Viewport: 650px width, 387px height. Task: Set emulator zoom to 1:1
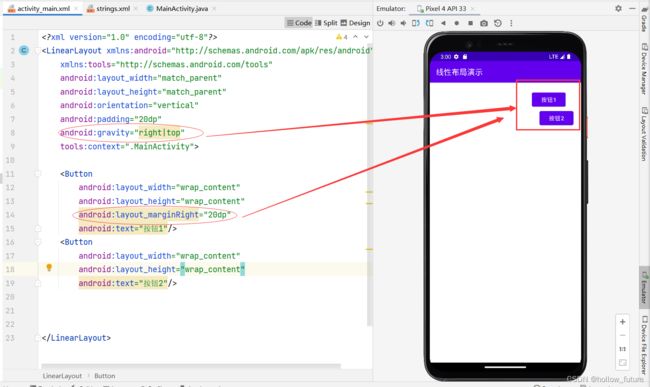click(x=623, y=349)
